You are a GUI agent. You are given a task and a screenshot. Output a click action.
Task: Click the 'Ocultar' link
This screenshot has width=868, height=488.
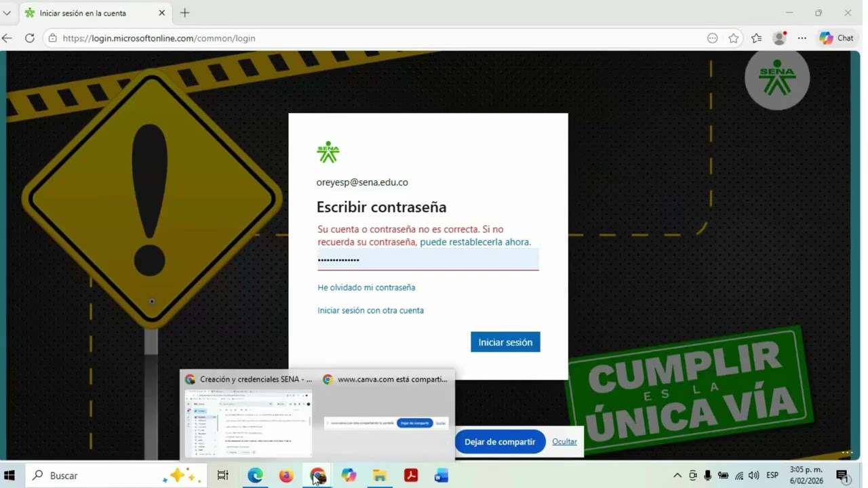click(564, 442)
